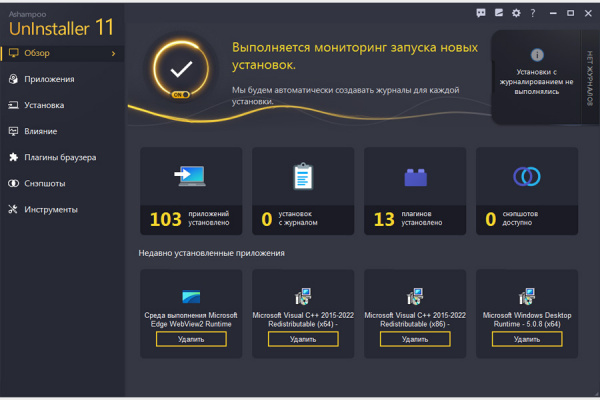
Task: Click the Влияние icon in sidebar
Action: point(13,131)
